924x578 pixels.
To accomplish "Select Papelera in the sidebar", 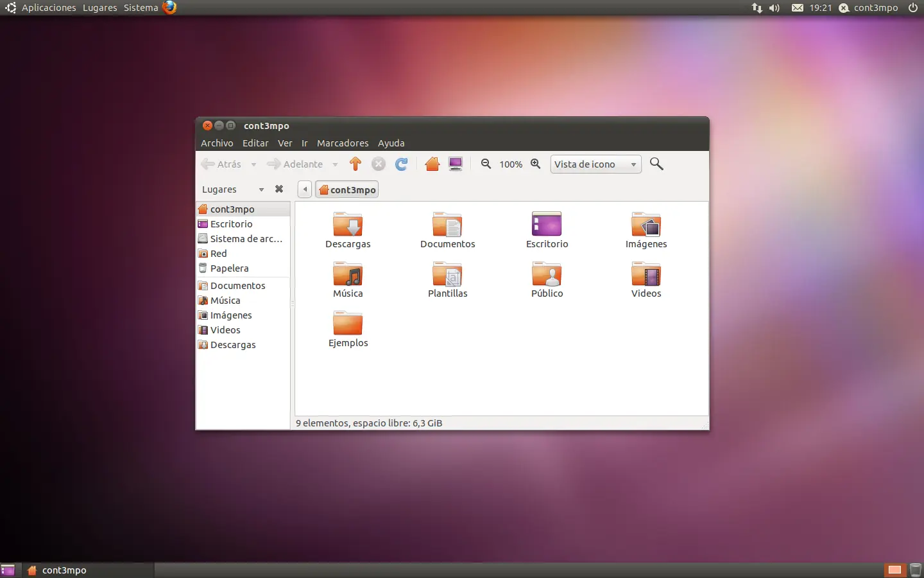I will pyautogui.click(x=243, y=268).
